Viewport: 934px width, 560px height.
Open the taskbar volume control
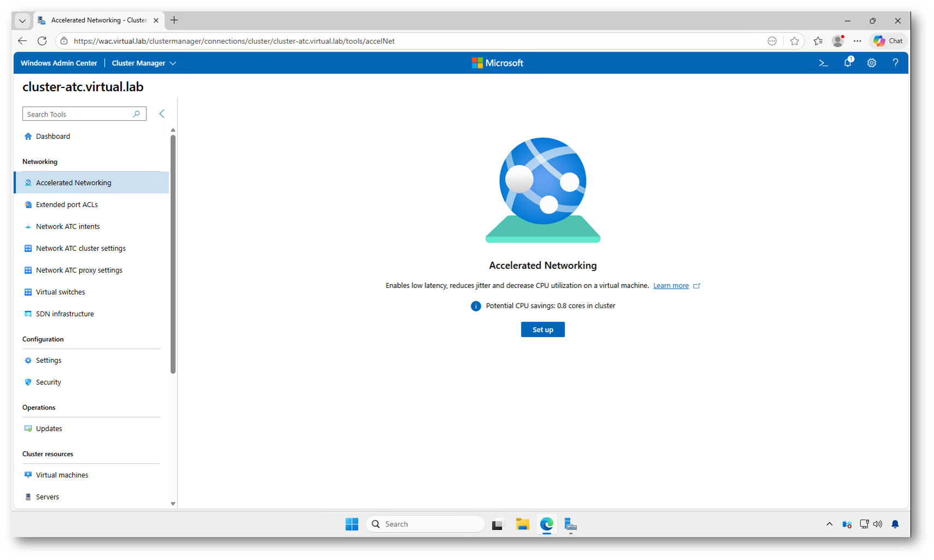point(878,524)
